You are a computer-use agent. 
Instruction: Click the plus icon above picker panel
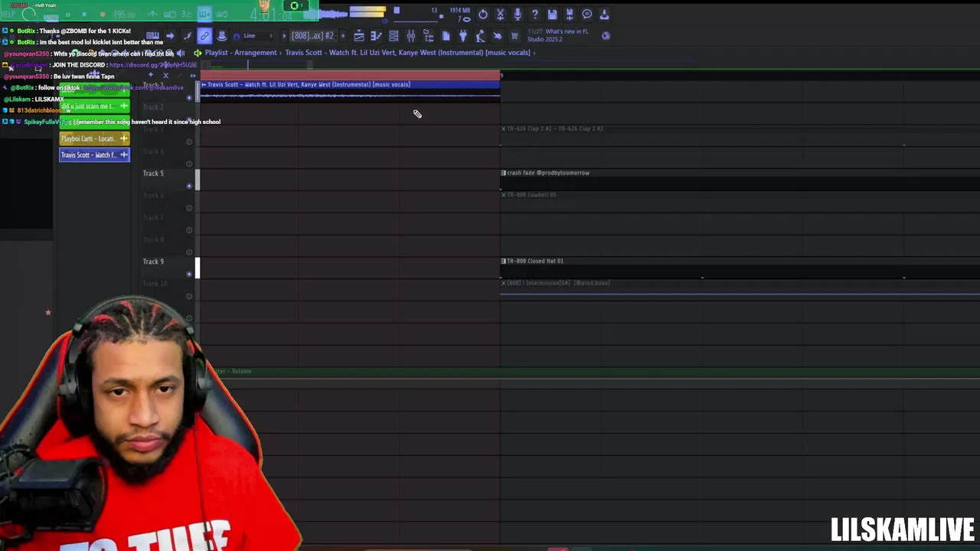click(150, 75)
